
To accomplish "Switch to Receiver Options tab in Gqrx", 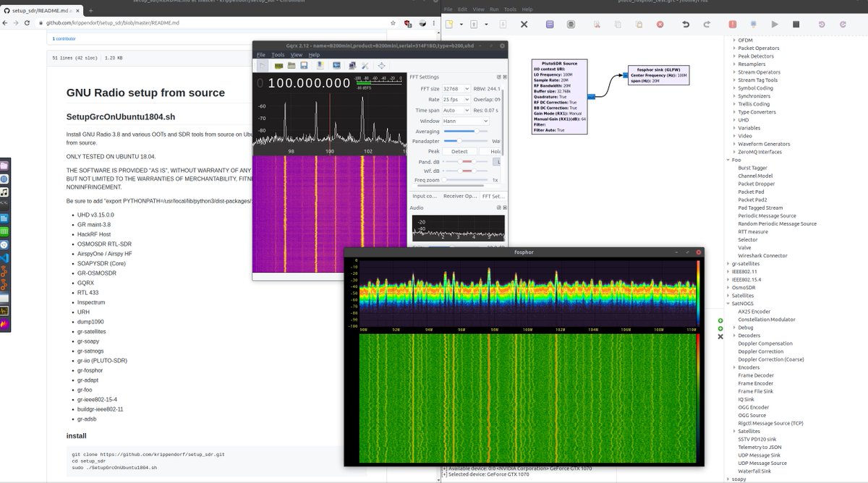I will click(x=460, y=196).
